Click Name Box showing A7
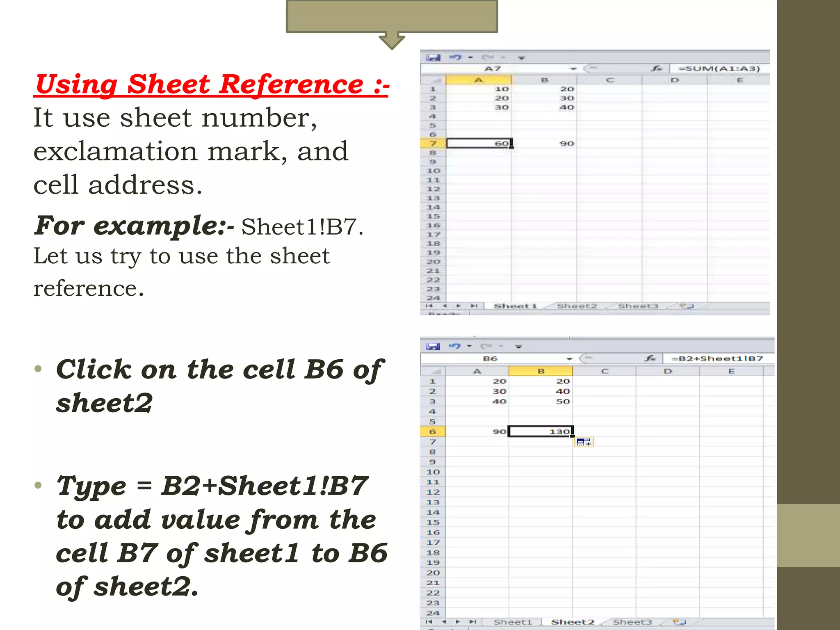Screen dimensions: 840x630 (493, 68)
